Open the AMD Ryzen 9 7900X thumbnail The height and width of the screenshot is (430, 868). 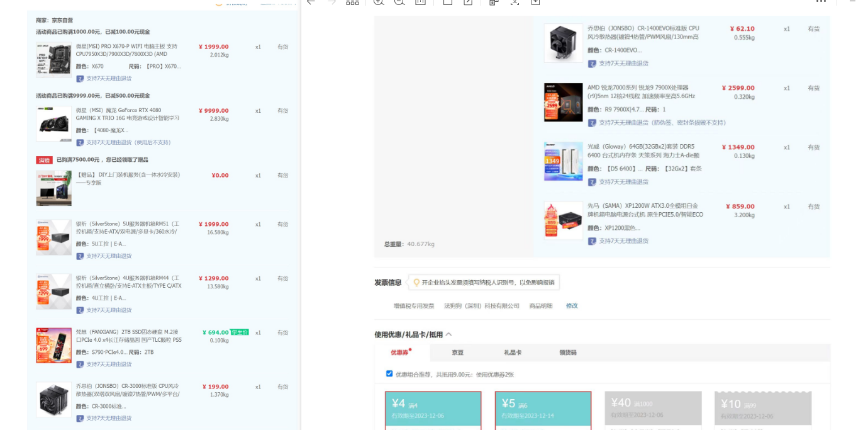(x=563, y=103)
